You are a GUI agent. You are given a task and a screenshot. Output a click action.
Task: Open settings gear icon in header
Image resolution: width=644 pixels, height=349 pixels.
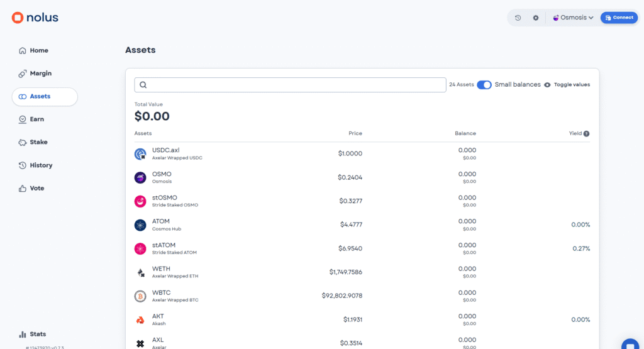[536, 18]
